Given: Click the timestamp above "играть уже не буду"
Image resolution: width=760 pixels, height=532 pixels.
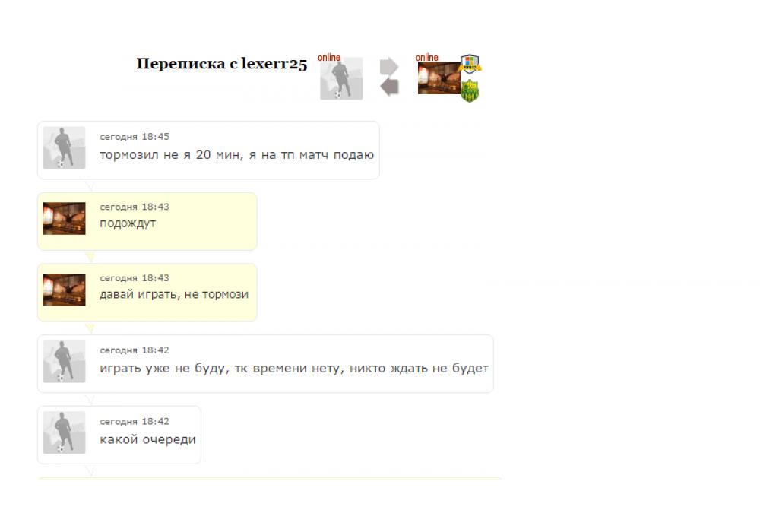Looking at the screenshot, I should pyautogui.click(x=135, y=350).
